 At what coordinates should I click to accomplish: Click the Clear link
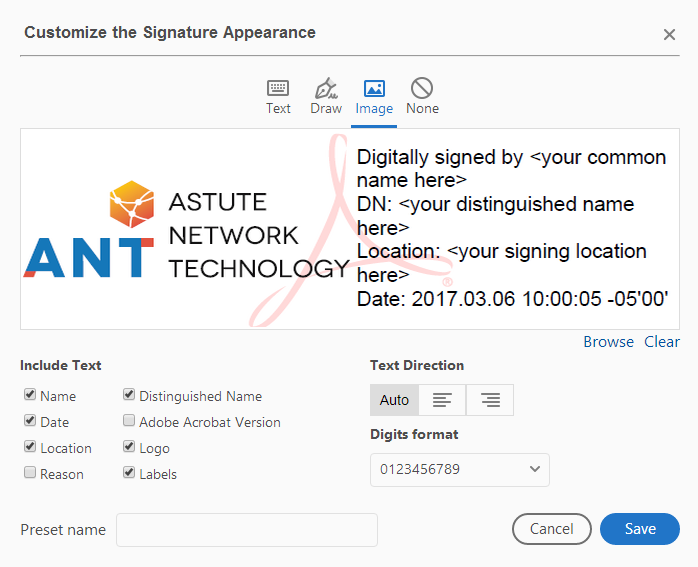point(662,342)
